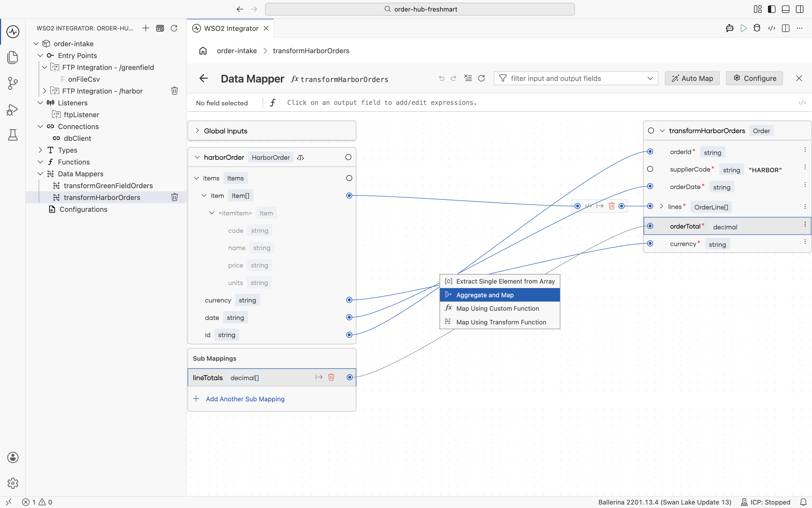Choose Aggregate and Map from the menu
Screen dimensions: 812x508
click(500, 295)
